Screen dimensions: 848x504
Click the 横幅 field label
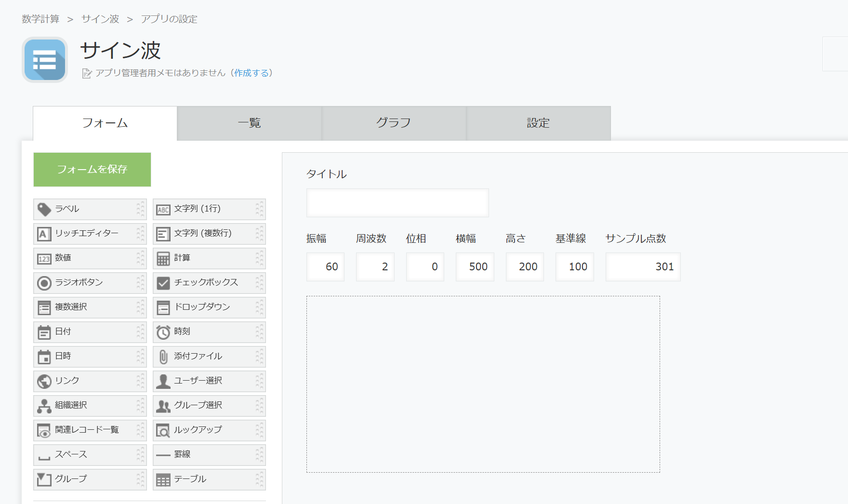466,239
